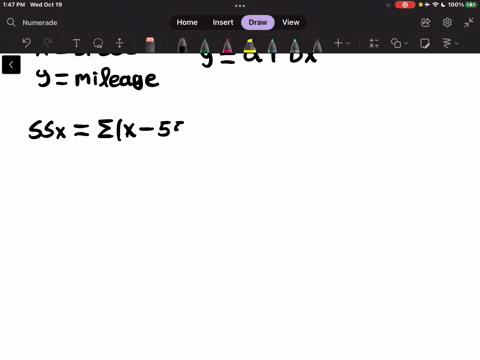Screen dimensions: 480x360
Task: Choose the Lasso select tool
Action: (x=98, y=43)
